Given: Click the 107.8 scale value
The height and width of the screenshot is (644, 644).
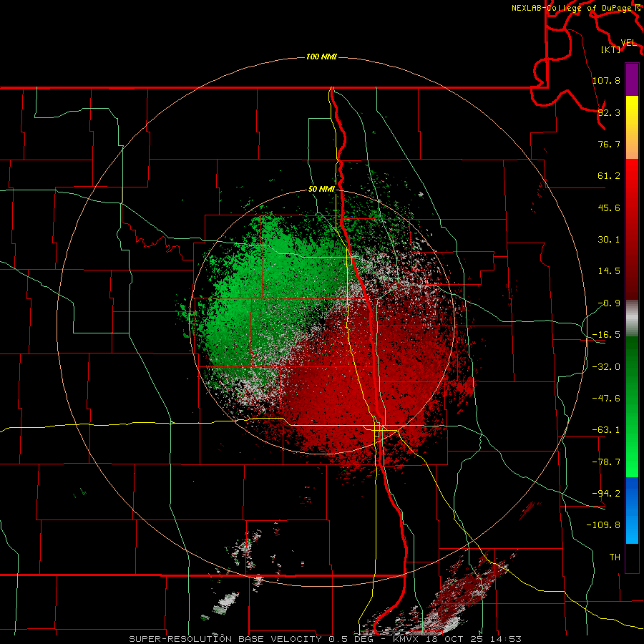Looking at the screenshot, I should coord(606,80).
